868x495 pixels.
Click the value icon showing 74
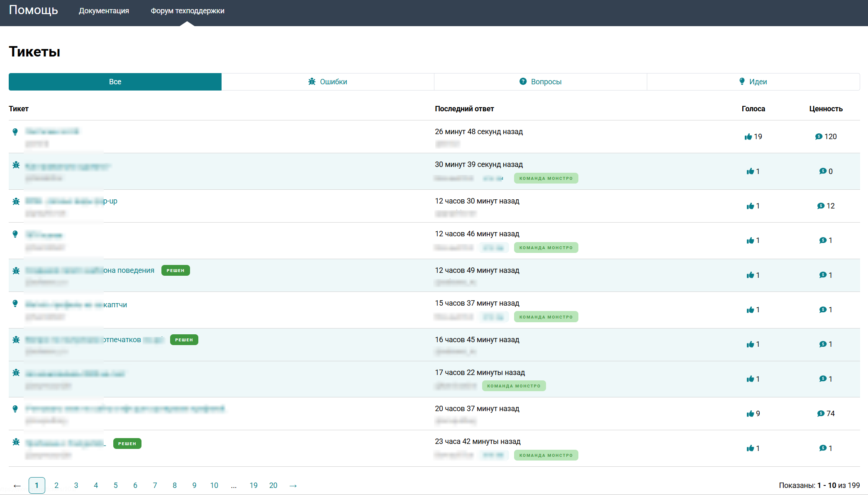pyautogui.click(x=821, y=414)
